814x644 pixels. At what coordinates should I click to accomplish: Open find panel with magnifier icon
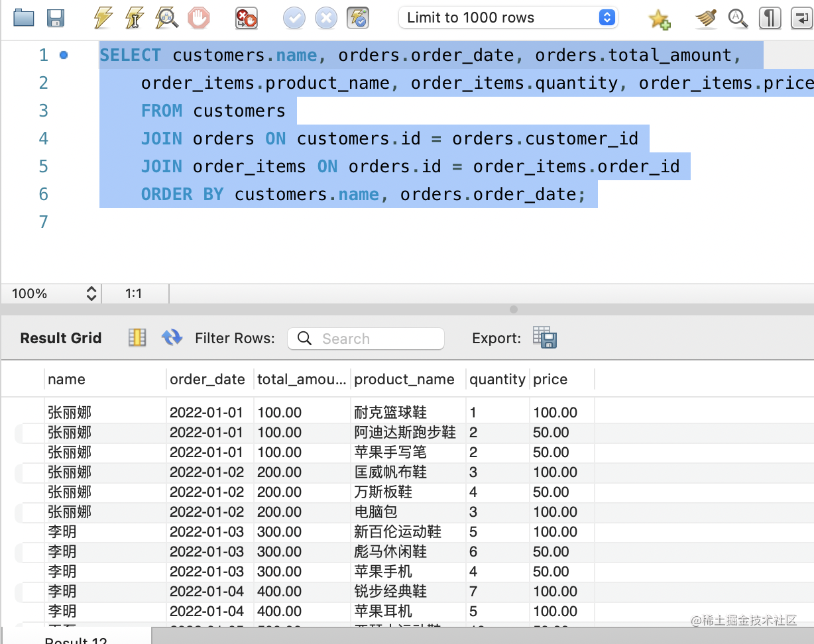click(738, 18)
